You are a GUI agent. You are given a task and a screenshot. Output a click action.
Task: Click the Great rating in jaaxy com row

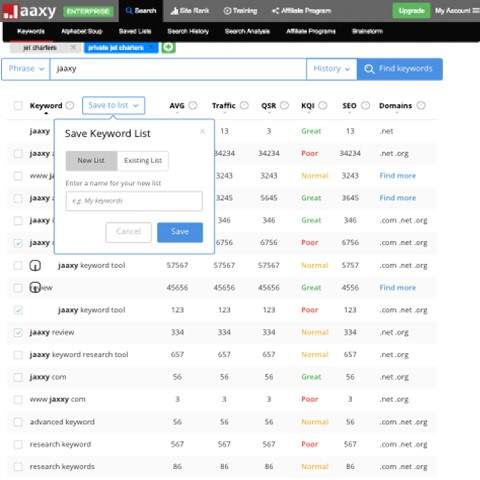coord(311,377)
